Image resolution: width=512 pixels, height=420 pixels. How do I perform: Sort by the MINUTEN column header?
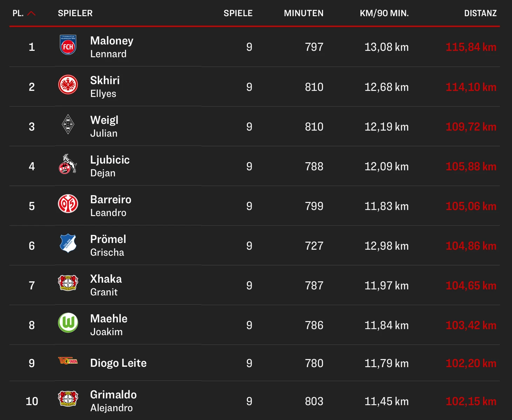pyautogui.click(x=304, y=13)
